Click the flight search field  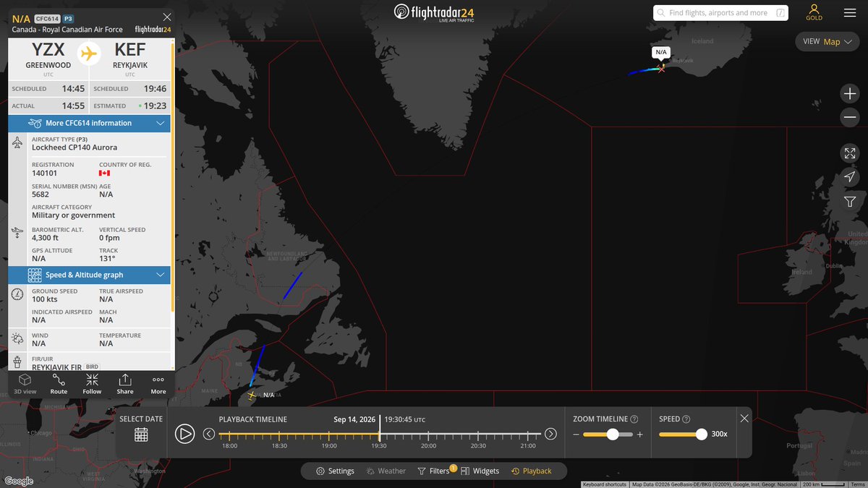pos(721,12)
